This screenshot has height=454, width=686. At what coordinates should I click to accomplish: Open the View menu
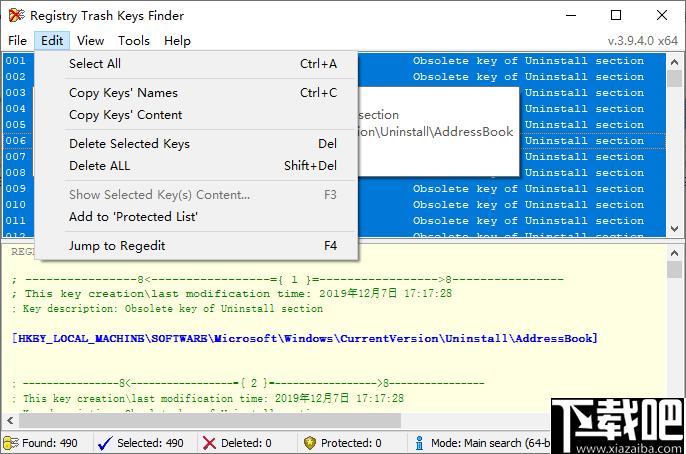pos(90,41)
